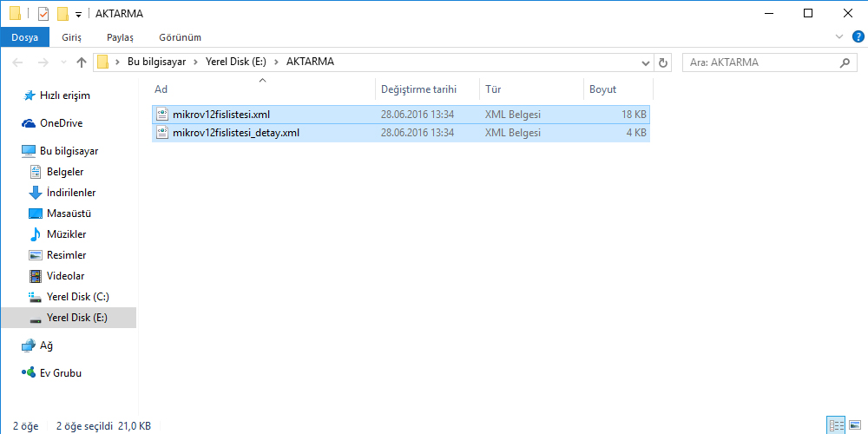Click the XML icon of mikrov12fislistesi_detay.xml
Viewport: 868px width, 434px height.
pyautogui.click(x=162, y=133)
